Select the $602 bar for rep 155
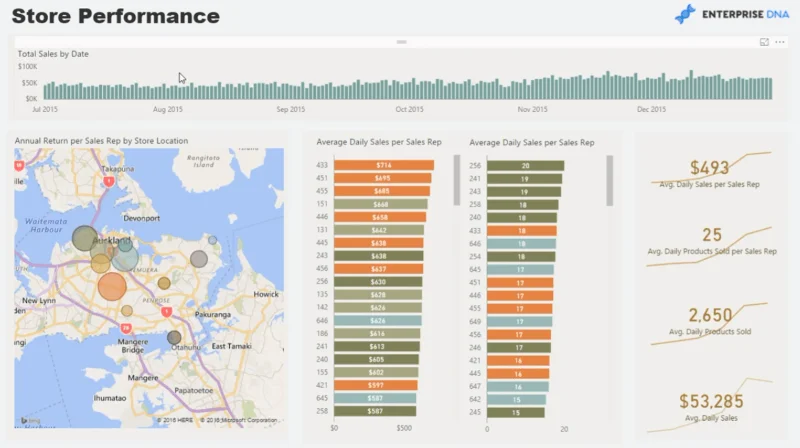 click(376, 372)
